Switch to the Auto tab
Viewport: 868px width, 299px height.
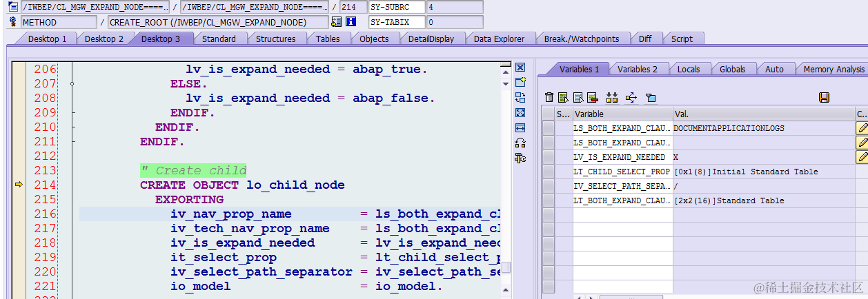click(x=775, y=69)
